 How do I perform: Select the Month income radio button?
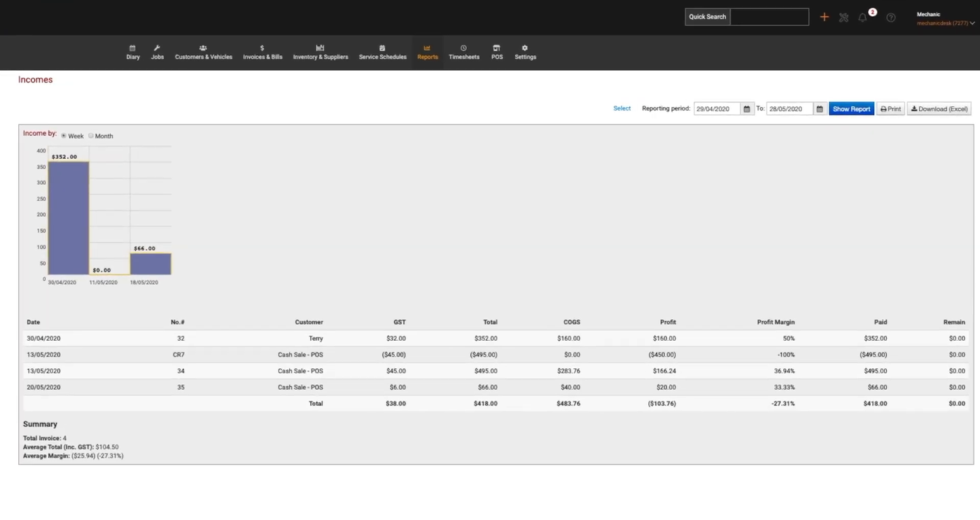point(91,136)
